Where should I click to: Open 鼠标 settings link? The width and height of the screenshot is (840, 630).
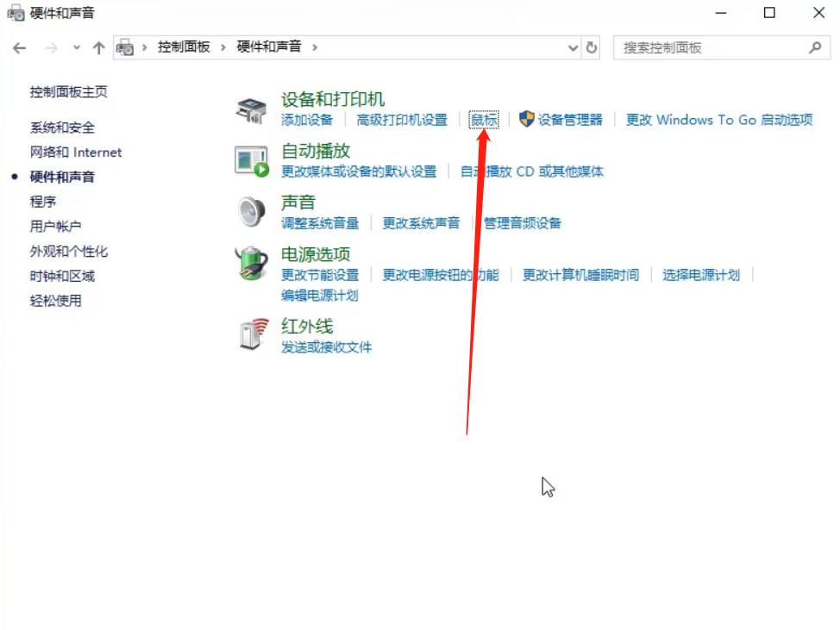484,120
